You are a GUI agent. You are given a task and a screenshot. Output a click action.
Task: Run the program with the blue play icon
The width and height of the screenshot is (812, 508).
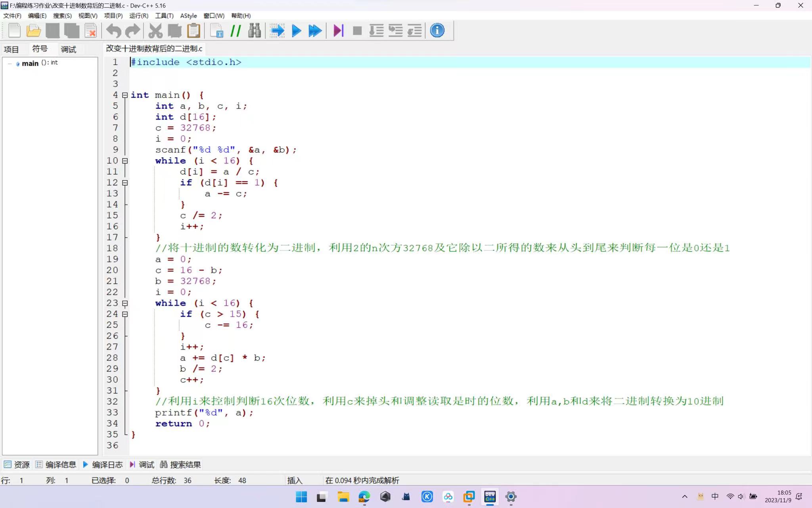[296, 31]
